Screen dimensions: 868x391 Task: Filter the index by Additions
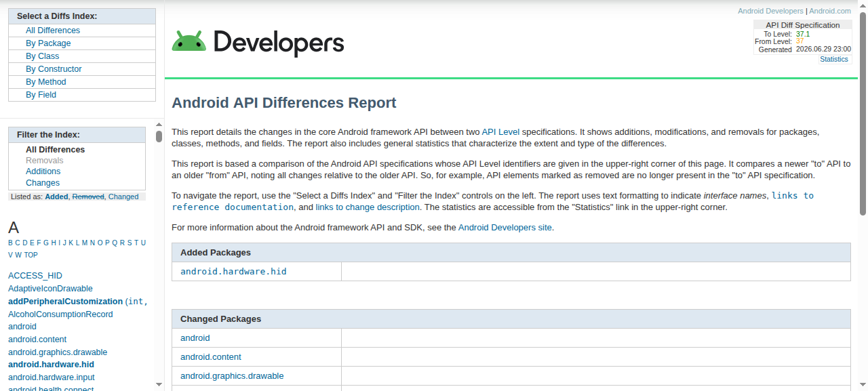click(x=43, y=171)
